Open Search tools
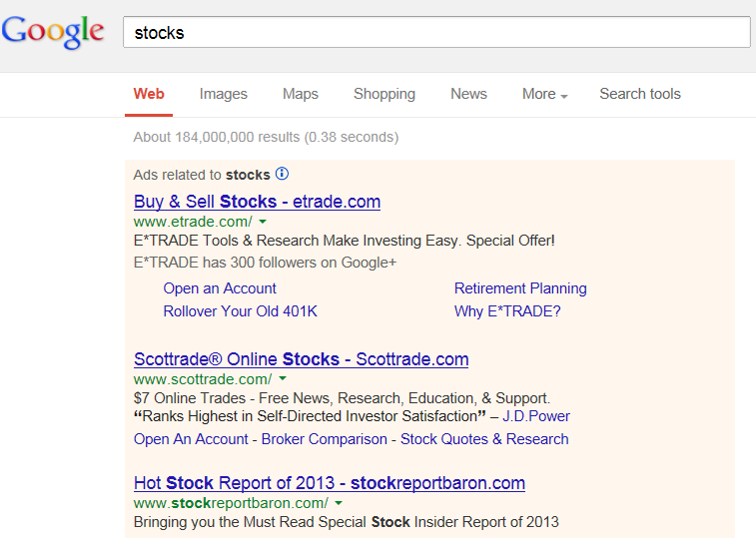 pos(640,94)
